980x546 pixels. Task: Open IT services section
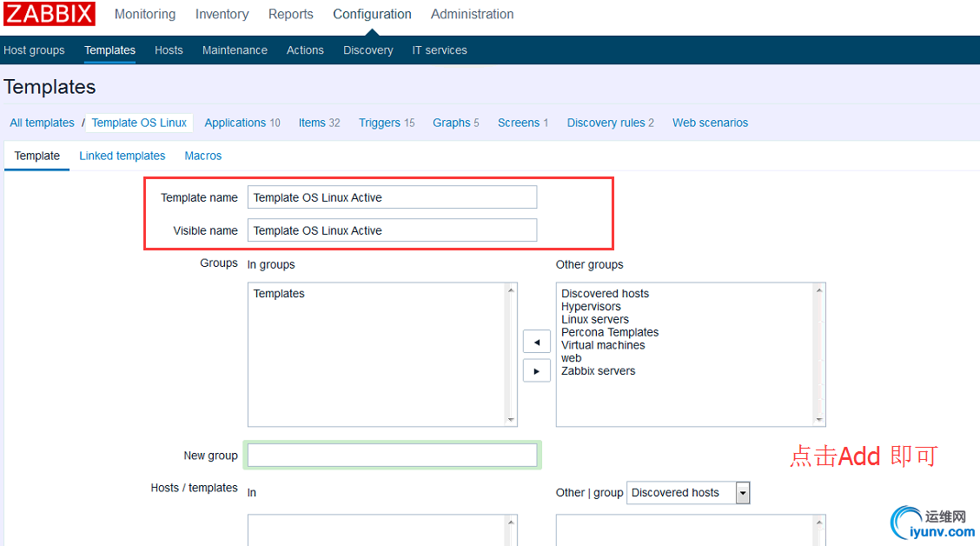pyautogui.click(x=440, y=50)
